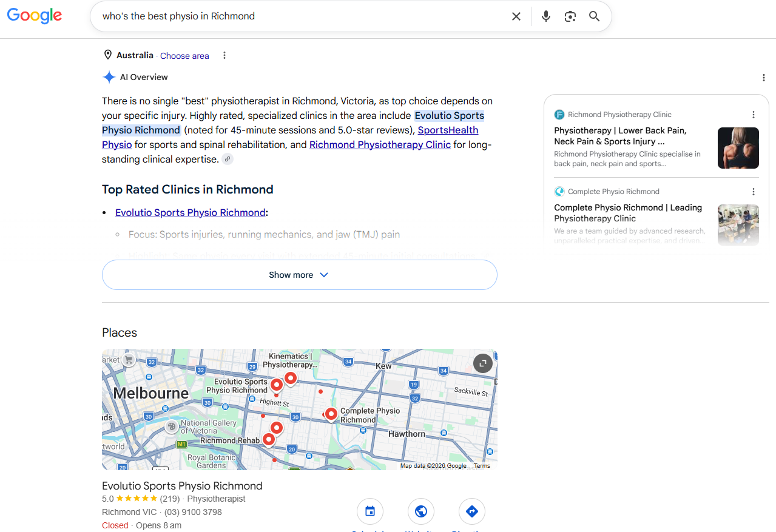Open Richmond Physiotherapy Clinic link in overview text
The image size is (776, 532).
(380, 144)
